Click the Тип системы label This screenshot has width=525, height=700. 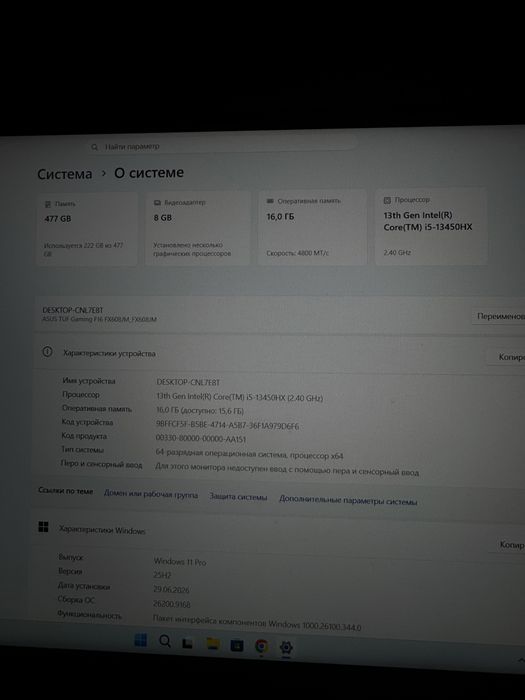(x=82, y=450)
